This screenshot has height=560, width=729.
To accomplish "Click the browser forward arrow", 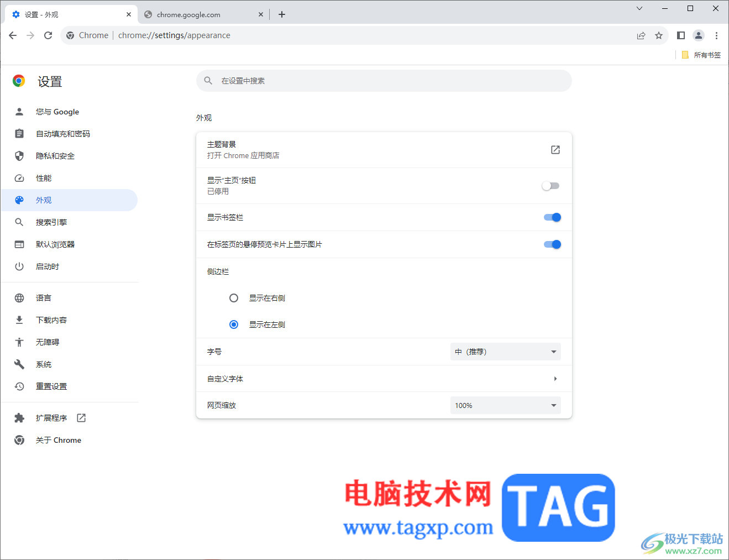I will tap(30, 35).
